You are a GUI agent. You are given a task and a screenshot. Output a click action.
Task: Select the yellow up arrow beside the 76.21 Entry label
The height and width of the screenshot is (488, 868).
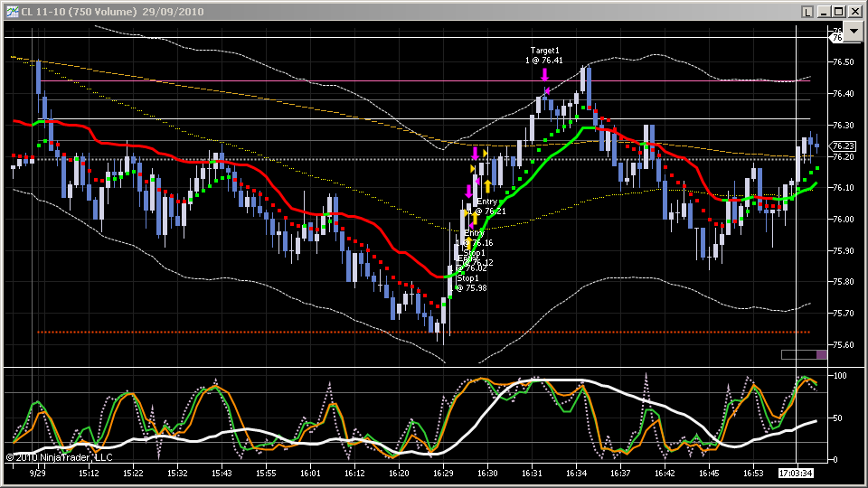pyautogui.click(x=487, y=186)
